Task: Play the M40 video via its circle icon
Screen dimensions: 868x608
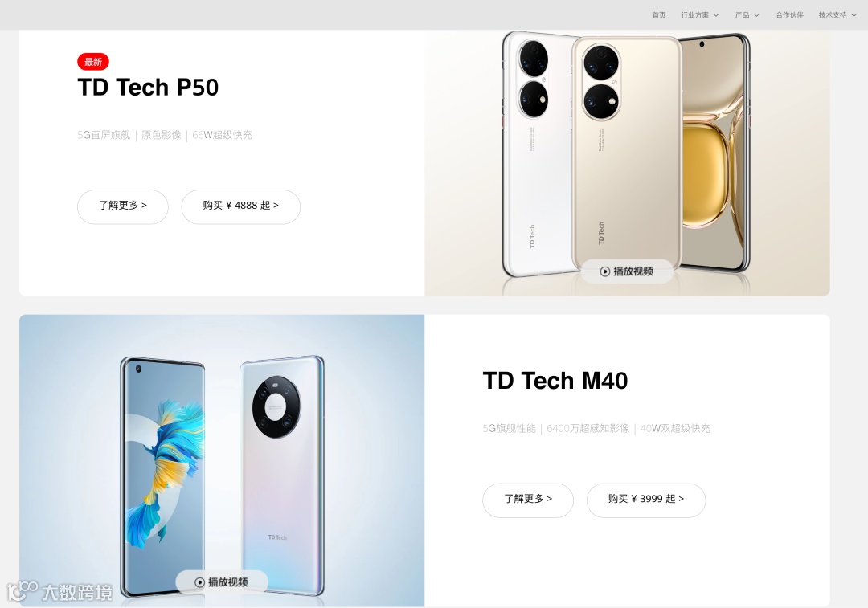Action: [x=200, y=582]
